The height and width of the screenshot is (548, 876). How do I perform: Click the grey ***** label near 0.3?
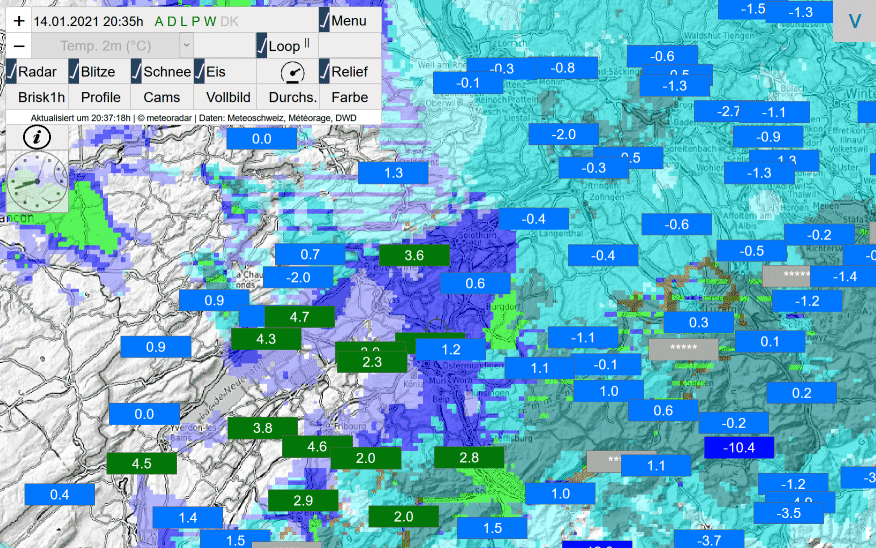[x=683, y=349]
